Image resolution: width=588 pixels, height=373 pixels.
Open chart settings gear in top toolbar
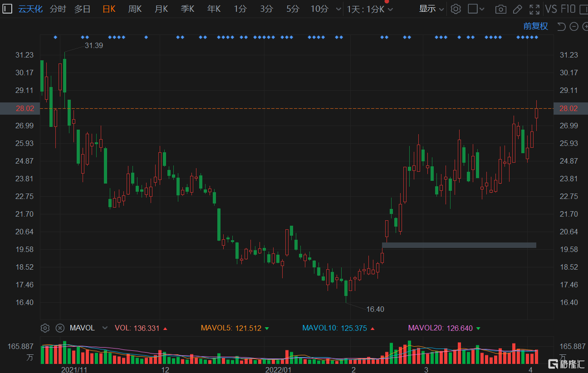(456, 9)
